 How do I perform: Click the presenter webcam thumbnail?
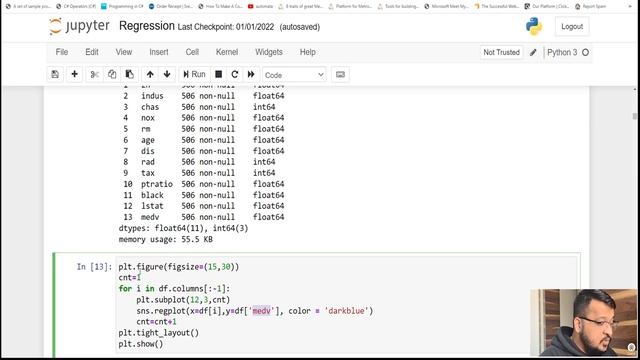583,322
